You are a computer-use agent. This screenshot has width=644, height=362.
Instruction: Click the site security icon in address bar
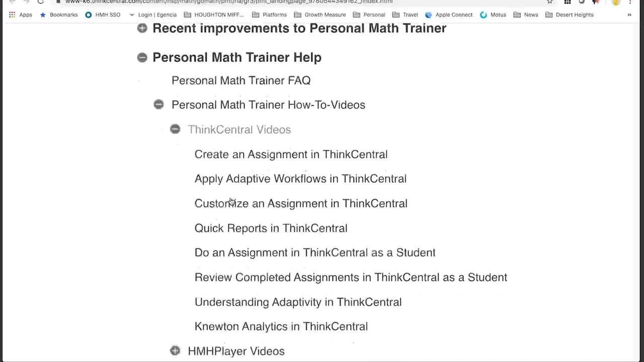(x=58, y=2)
